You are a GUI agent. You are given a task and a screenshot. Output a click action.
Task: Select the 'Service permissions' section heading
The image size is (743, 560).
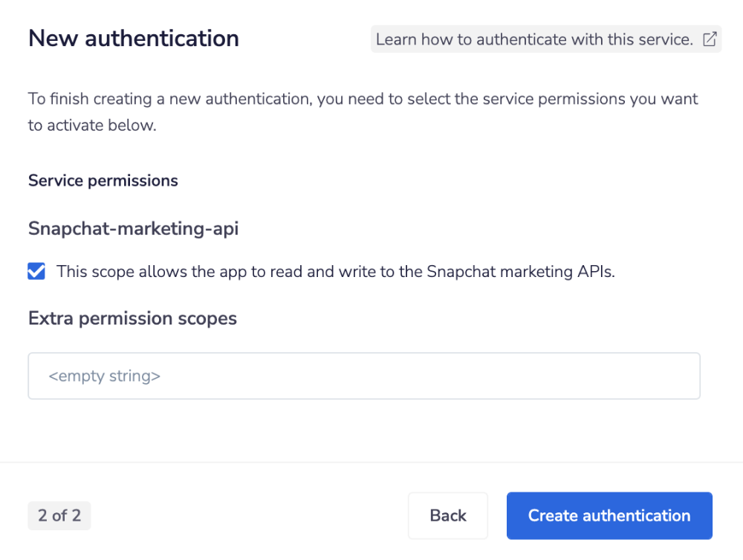coord(103,180)
